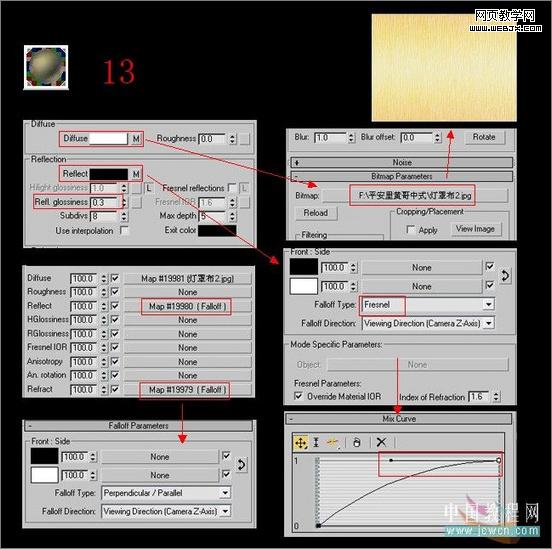Click the Blur value field
Image resolution: width=552 pixels, height=549 pixels.
point(330,137)
